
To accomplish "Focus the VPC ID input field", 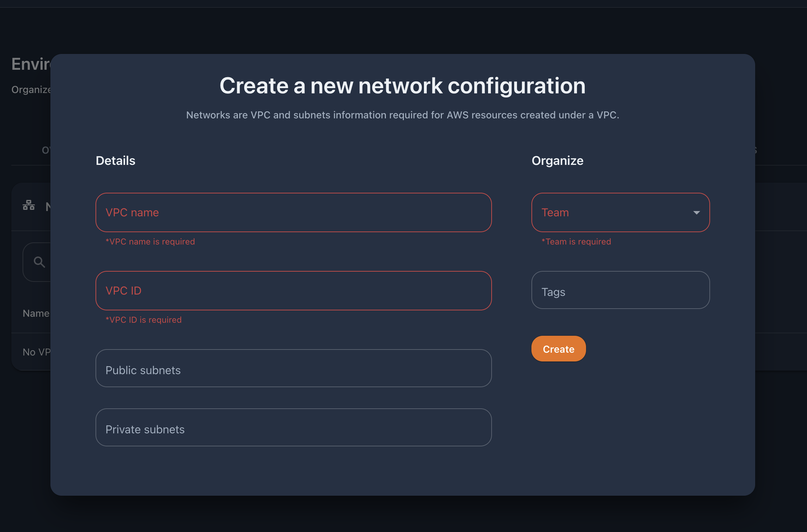I will 294,291.
